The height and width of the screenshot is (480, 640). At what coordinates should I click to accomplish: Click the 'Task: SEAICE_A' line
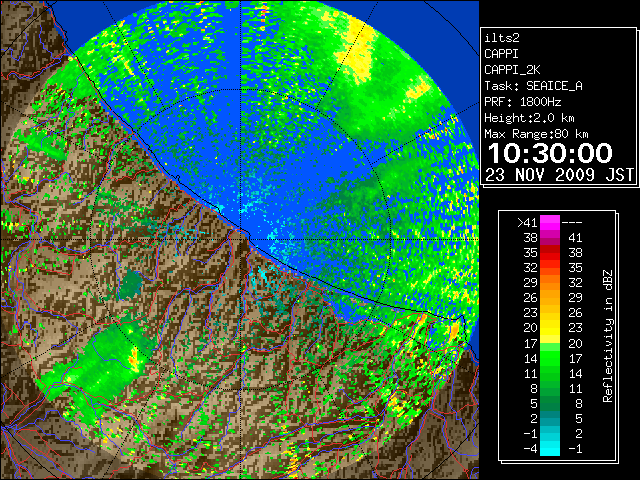tap(533, 86)
